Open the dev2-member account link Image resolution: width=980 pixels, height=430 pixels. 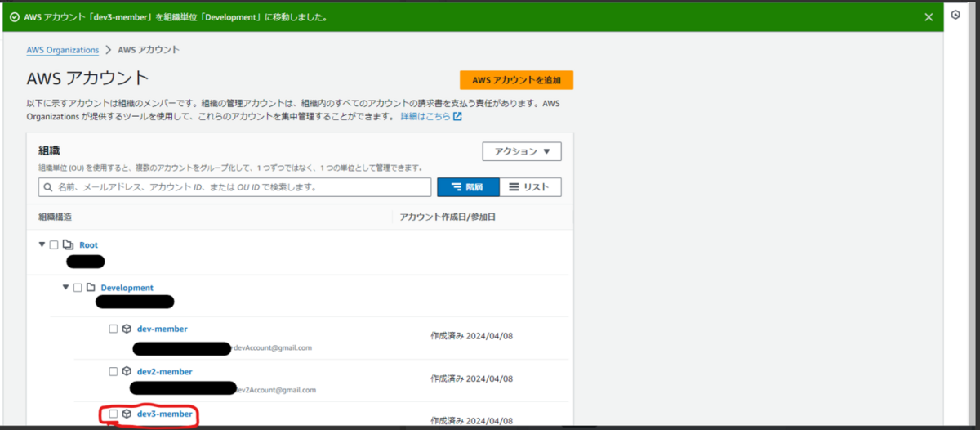[164, 371]
